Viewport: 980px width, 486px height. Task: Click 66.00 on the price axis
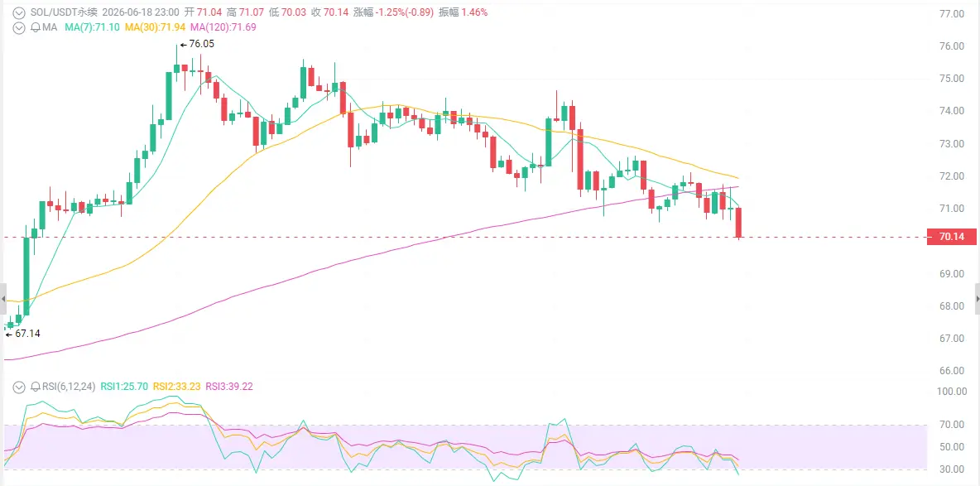(x=950, y=370)
